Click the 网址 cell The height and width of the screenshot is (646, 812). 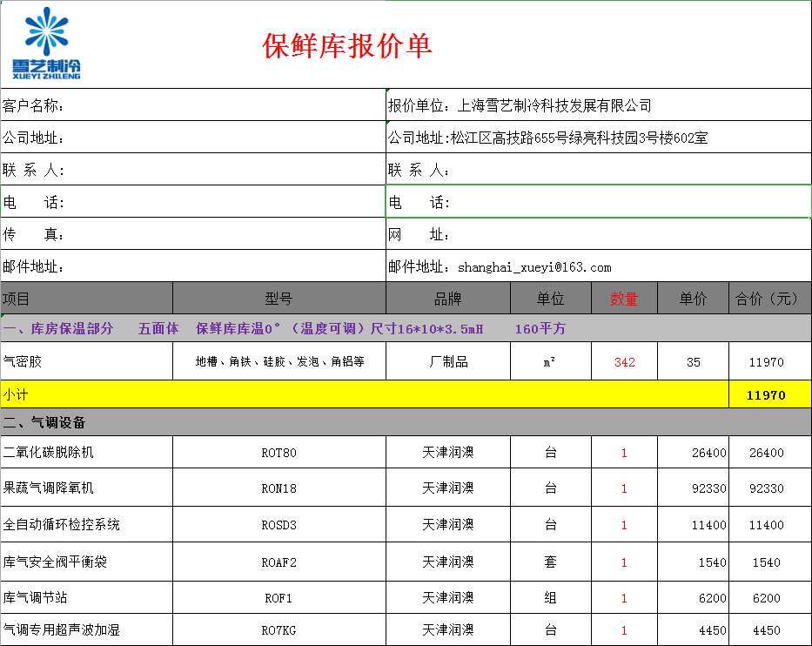[598, 235]
